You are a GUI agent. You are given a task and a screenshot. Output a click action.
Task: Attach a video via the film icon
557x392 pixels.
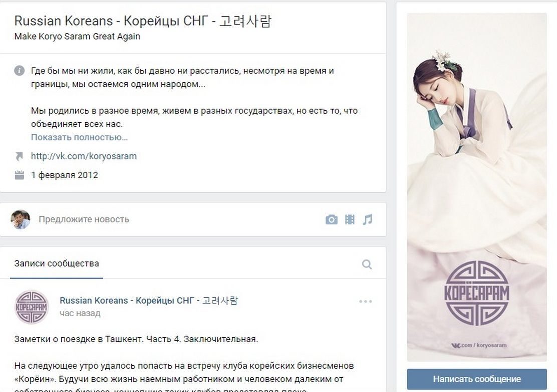350,219
